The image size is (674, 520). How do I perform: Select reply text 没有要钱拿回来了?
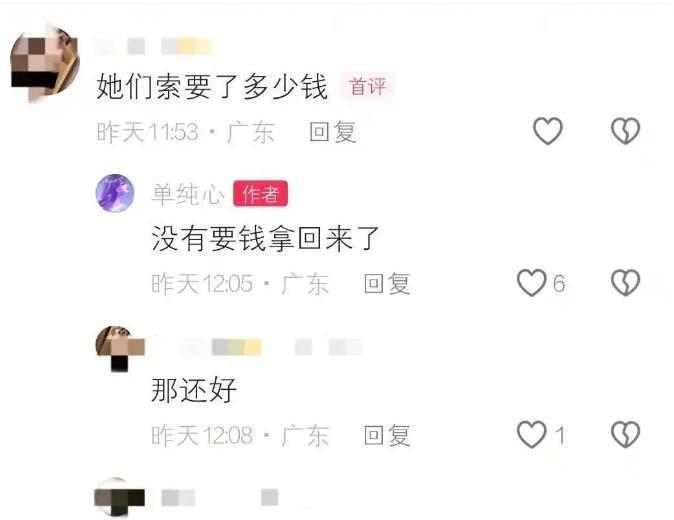pyautogui.click(x=265, y=239)
